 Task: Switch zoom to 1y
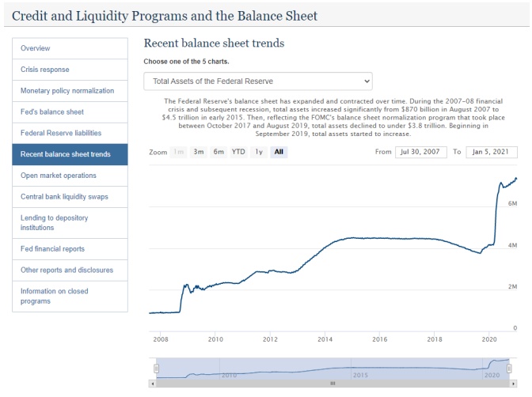point(258,152)
